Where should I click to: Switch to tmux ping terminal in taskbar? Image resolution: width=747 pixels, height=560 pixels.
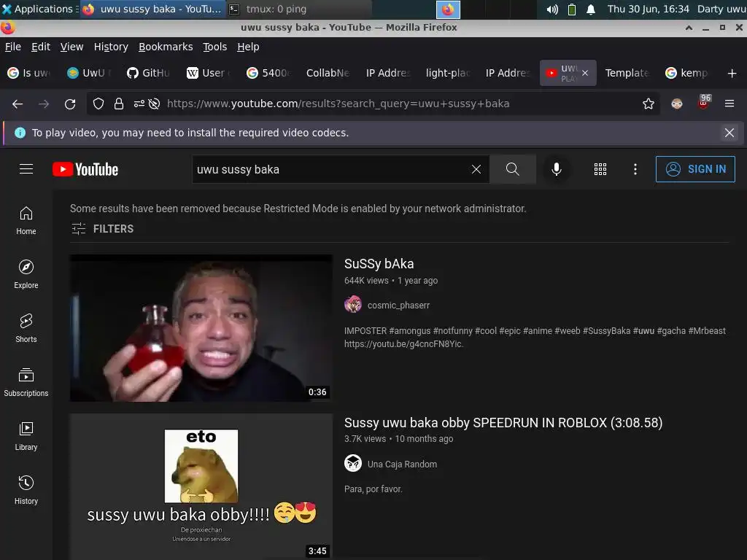[x=298, y=9]
